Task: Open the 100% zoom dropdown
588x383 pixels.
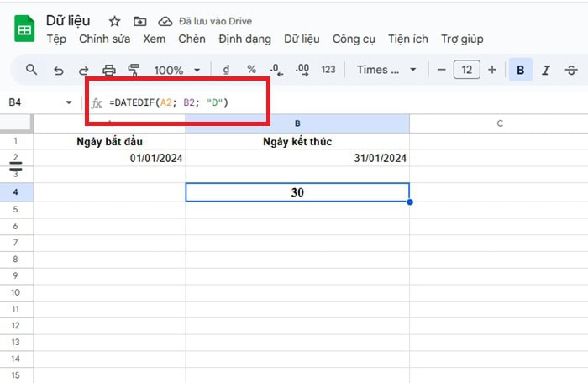Action: pos(177,71)
